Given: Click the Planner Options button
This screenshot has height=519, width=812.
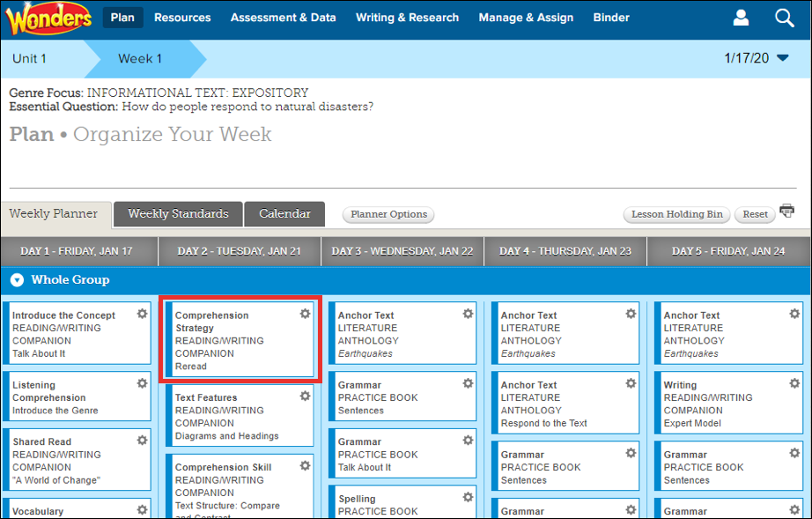Looking at the screenshot, I should pyautogui.click(x=388, y=214).
